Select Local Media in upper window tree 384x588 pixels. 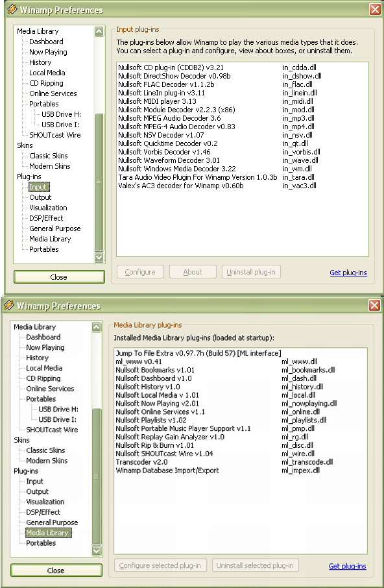47,73
